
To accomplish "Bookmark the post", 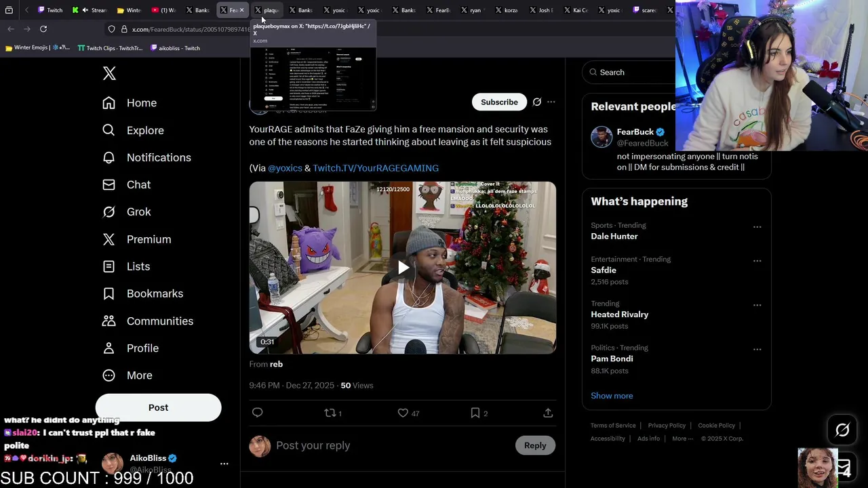I will click(x=475, y=412).
